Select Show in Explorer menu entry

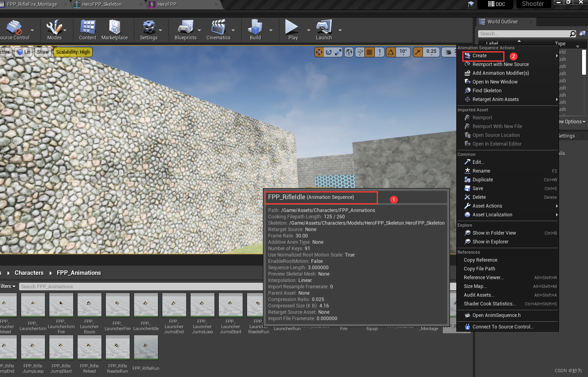click(508, 242)
